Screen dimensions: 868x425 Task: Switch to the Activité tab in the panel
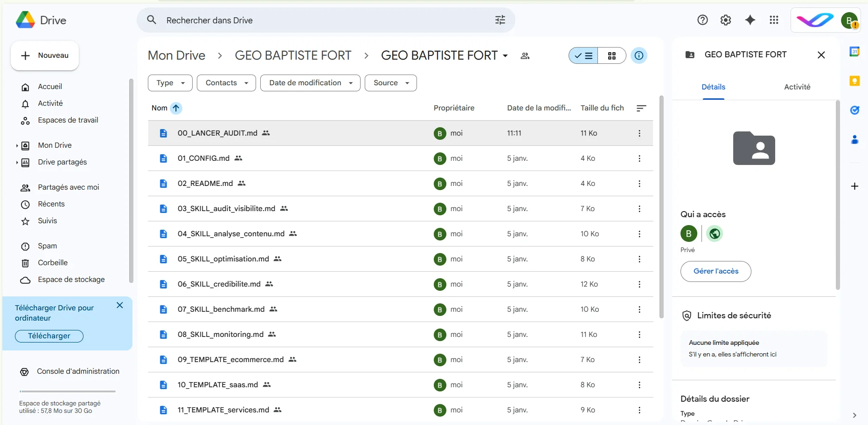(797, 87)
